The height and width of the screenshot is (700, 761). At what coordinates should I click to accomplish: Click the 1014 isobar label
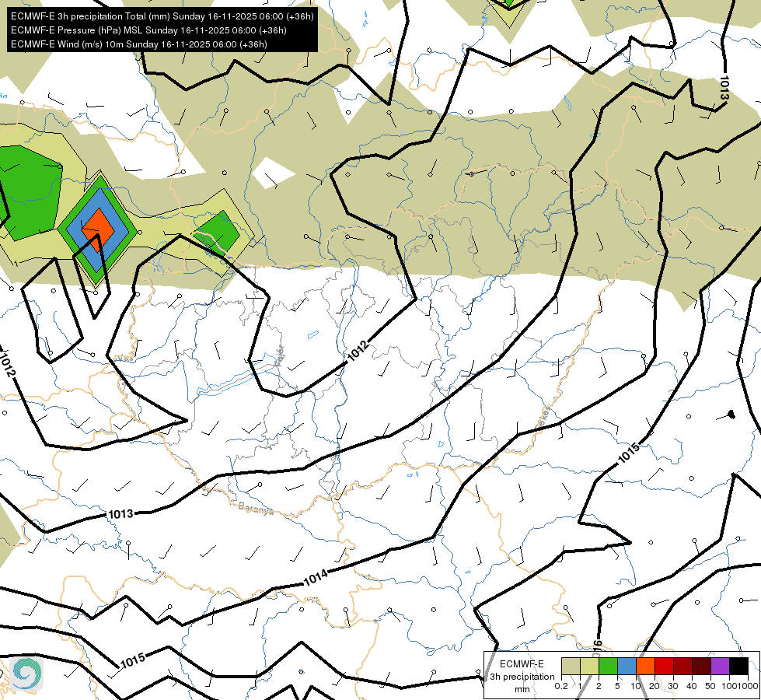316,578
